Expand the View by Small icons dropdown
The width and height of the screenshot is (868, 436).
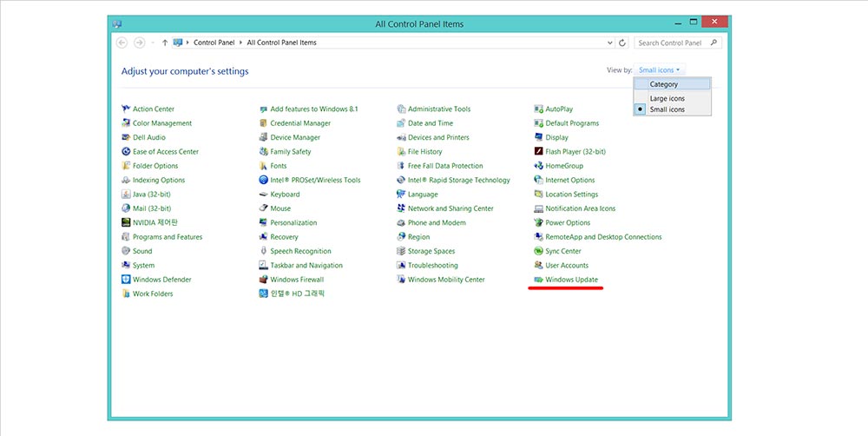pyautogui.click(x=660, y=70)
